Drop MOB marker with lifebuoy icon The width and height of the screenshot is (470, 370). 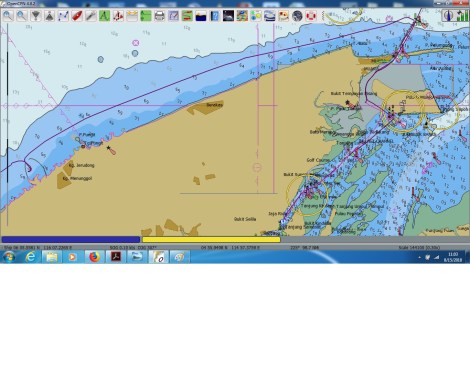click(x=311, y=16)
